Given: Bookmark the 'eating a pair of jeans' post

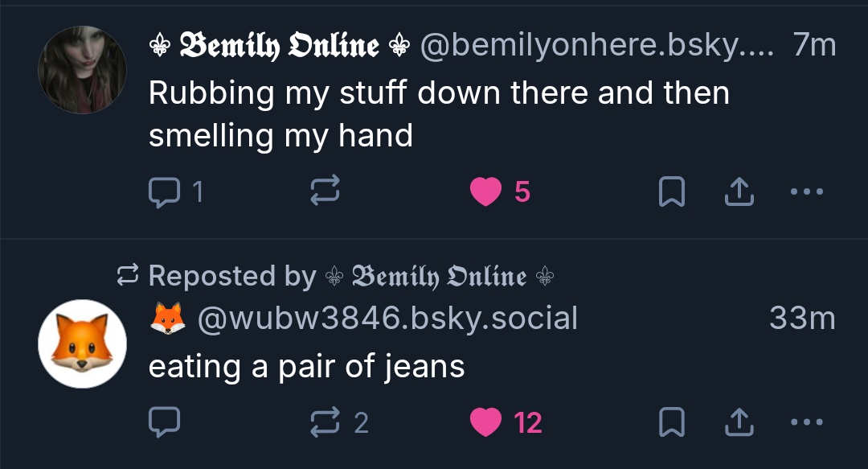Looking at the screenshot, I should click(671, 422).
